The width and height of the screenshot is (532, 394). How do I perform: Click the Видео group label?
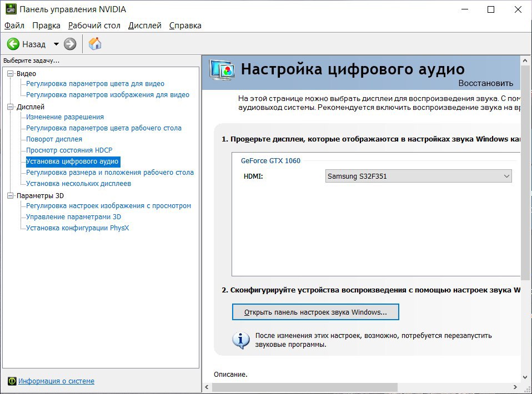pyautogui.click(x=26, y=74)
